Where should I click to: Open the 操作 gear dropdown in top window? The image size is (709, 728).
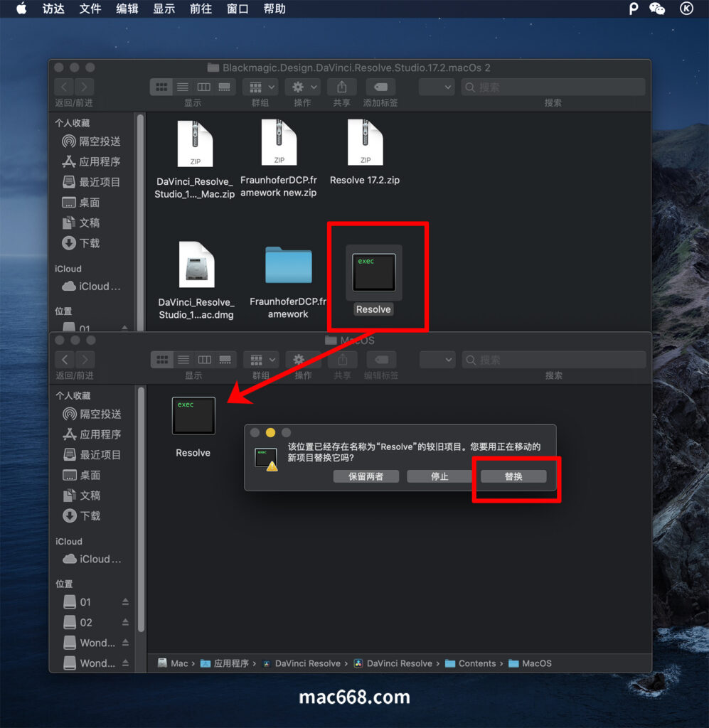coord(303,87)
